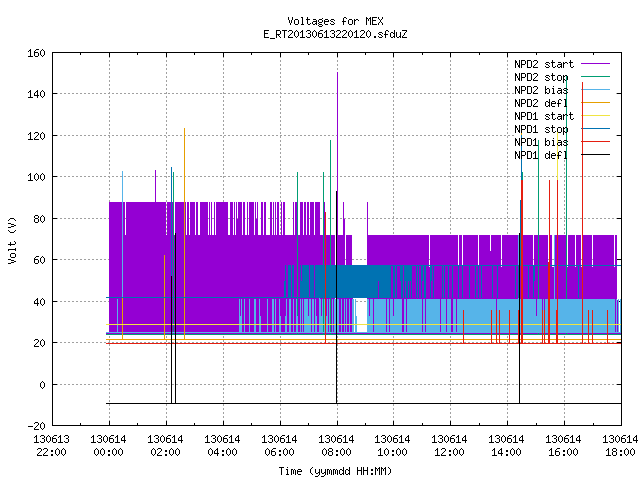Click the y-axis tick value 120
Image resolution: width=640 pixels, height=480 pixels.
(36, 136)
